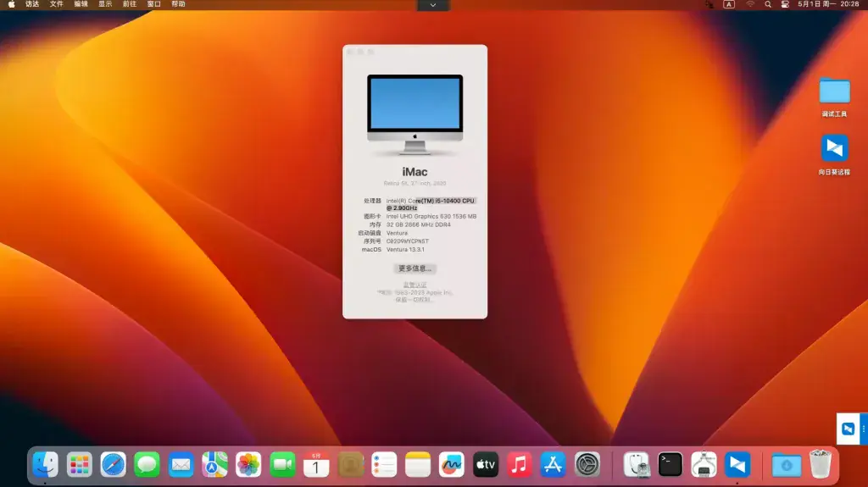Launch Maps from the Dock
Screen dimensions: 868x487
coord(214,464)
